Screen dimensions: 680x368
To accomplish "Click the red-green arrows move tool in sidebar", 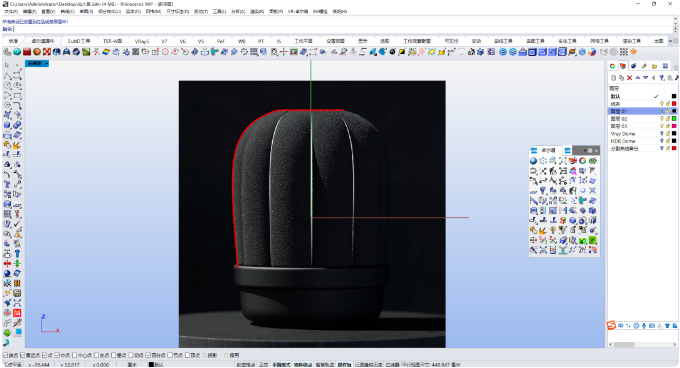I will [x=7, y=264].
